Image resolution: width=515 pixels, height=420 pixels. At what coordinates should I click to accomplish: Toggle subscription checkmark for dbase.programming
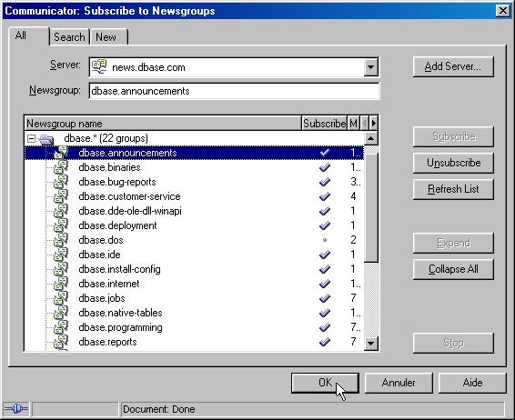tap(325, 327)
